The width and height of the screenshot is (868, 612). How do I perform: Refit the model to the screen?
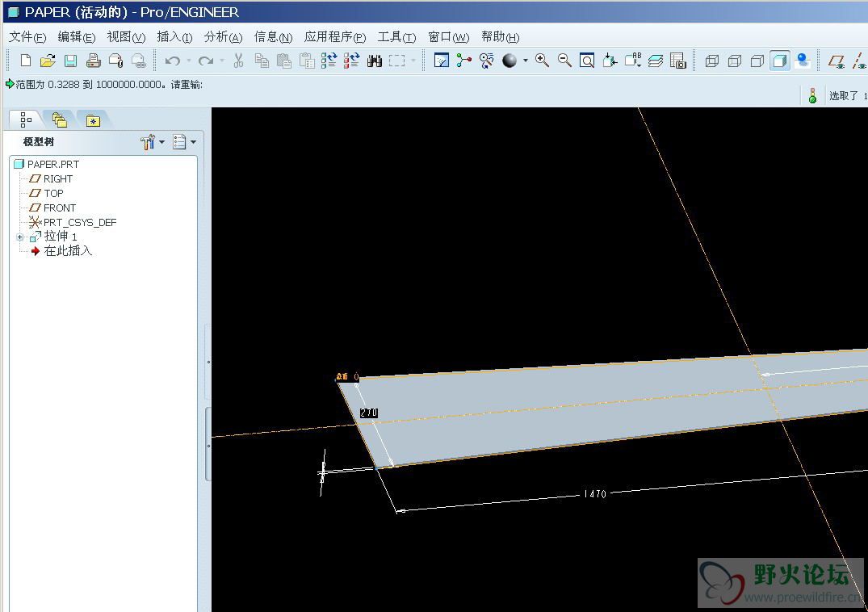pyautogui.click(x=587, y=61)
